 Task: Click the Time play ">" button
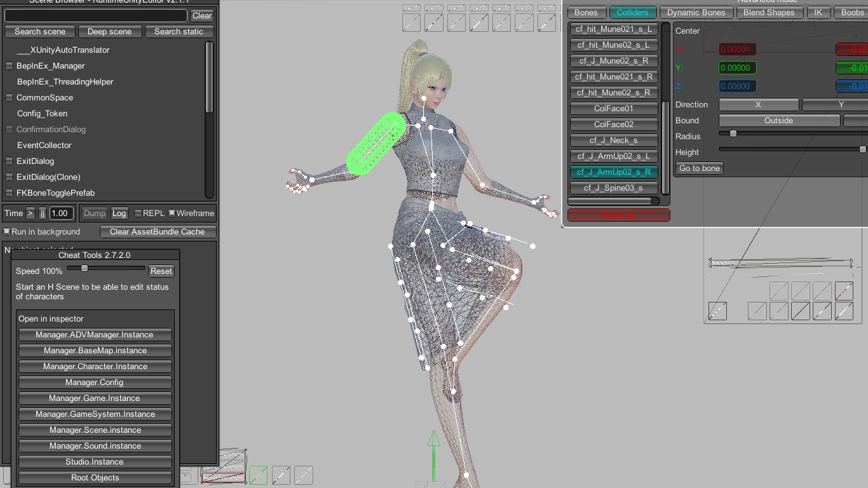(x=30, y=213)
